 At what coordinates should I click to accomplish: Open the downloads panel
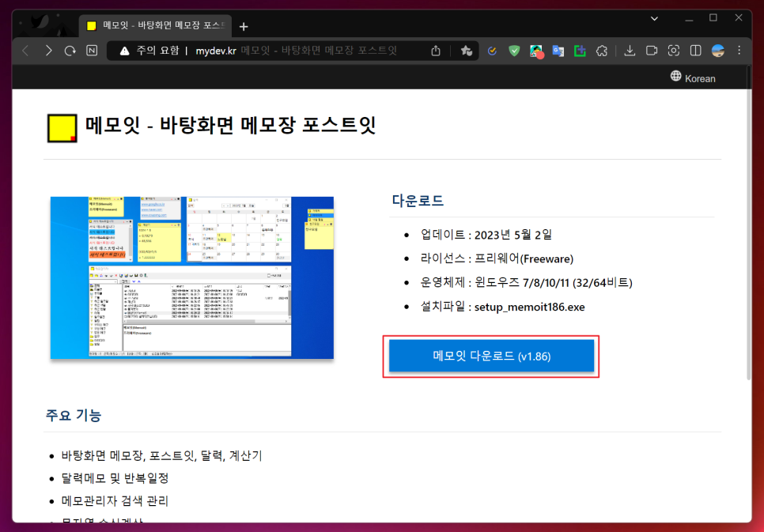tap(630, 51)
